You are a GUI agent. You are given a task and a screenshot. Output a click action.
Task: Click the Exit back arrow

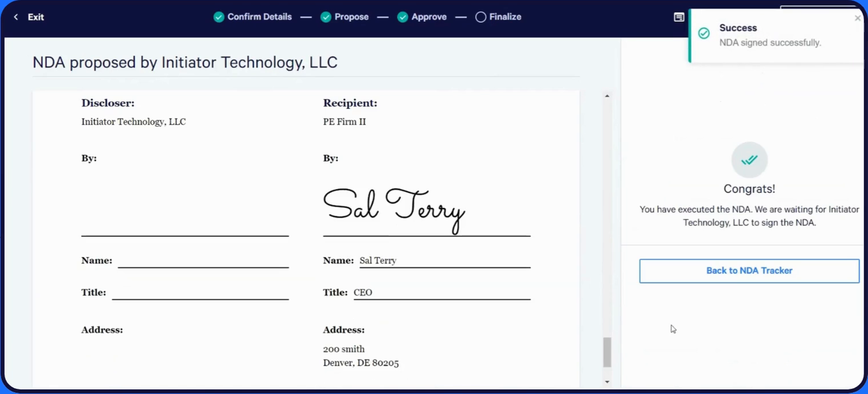(16, 17)
